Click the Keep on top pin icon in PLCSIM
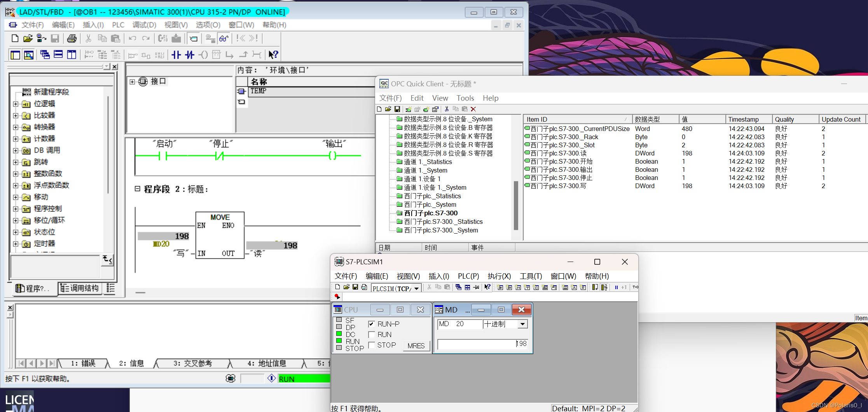The height and width of the screenshot is (412, 868). point(477,287)
